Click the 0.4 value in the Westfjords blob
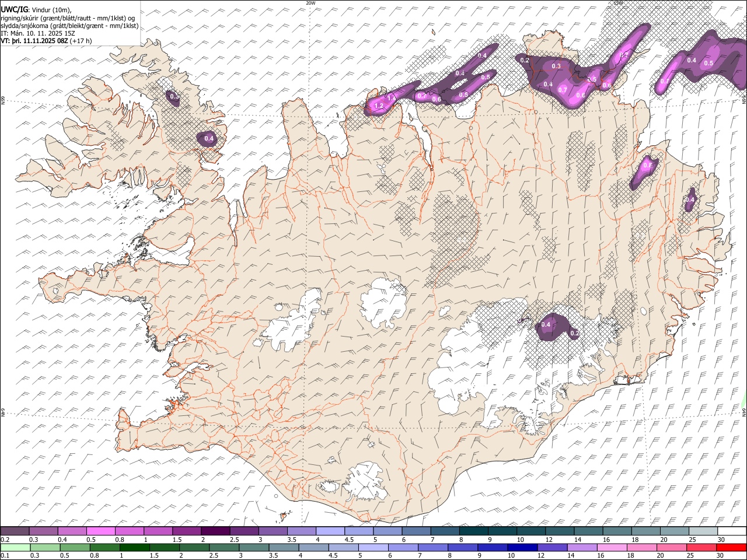The width and height of the screenshot is (747, 560). (x=209, y=139)
